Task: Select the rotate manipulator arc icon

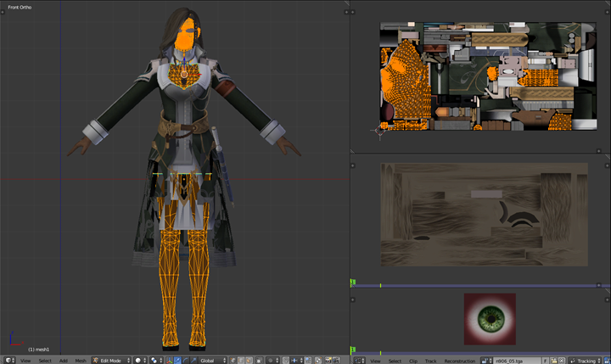Action: coord(185,360)
